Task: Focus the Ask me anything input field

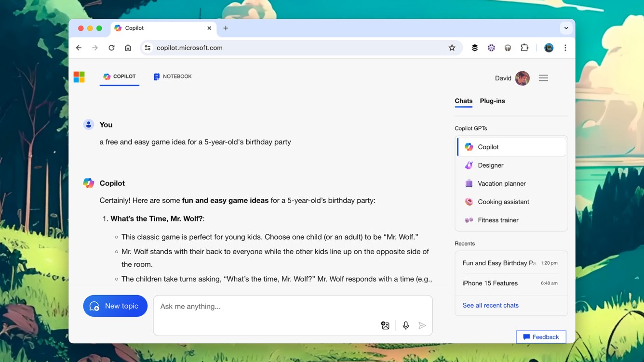Action: (265, 307)
